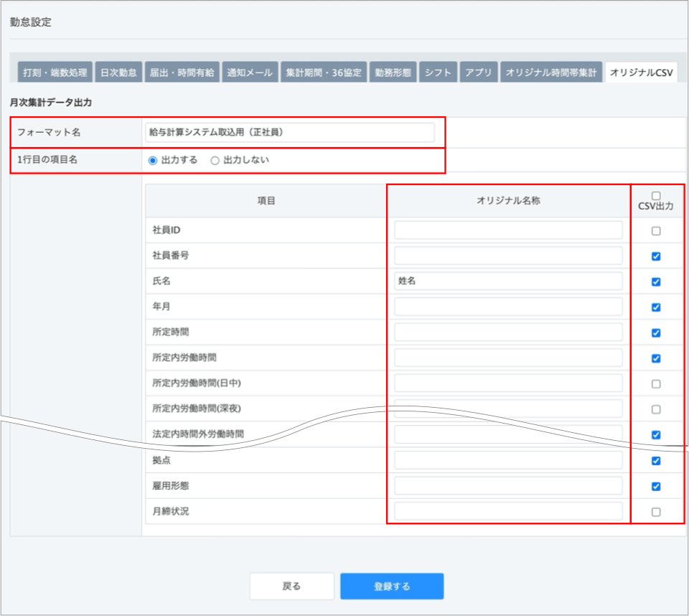The height and width of the screenshot is (616, 689).
Task: Open the 勤務形態 tab
Action: point(393,73)
